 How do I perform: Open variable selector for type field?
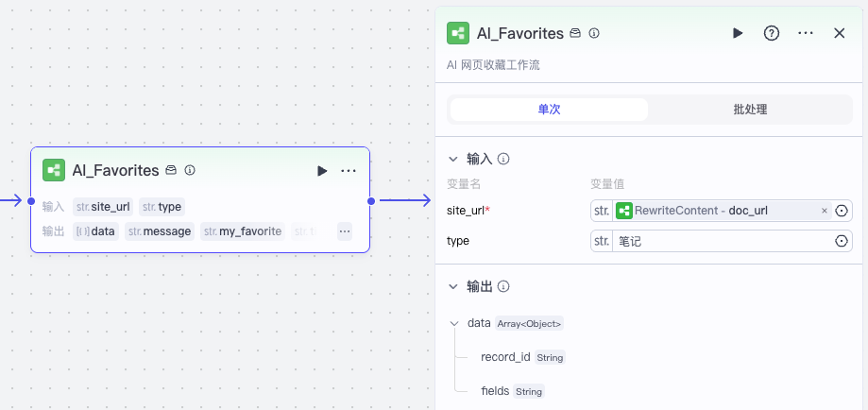pyautogui.click(x=842, y=241)
